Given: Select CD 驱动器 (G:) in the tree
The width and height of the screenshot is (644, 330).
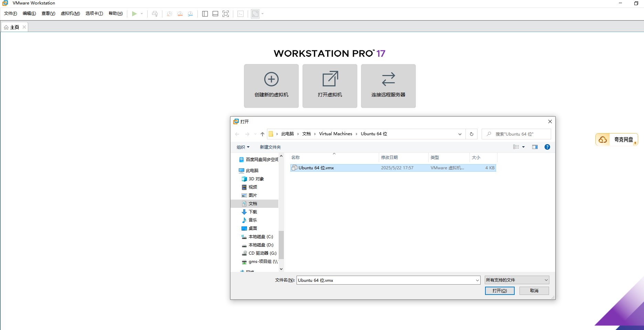Looking at the screenshot, I should [x=259, y=253].
